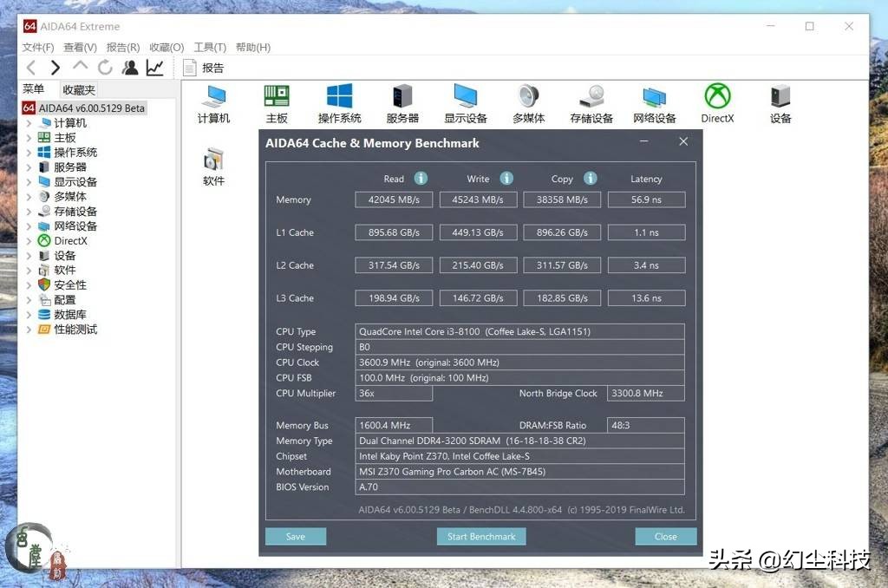
Task: Click the refresh icon in the toolbar
Action: tap(105, 67)
